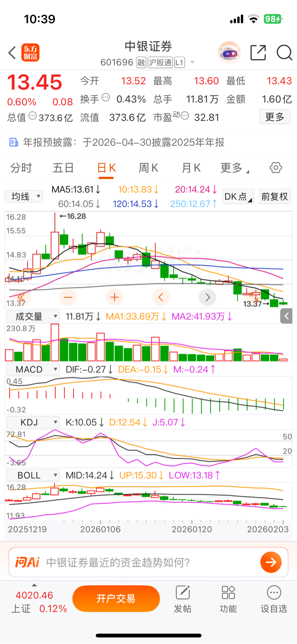This screenshot has height=644, width=297.
Task: Tap the double-left scroll chart icon
Action: [21, 297]
